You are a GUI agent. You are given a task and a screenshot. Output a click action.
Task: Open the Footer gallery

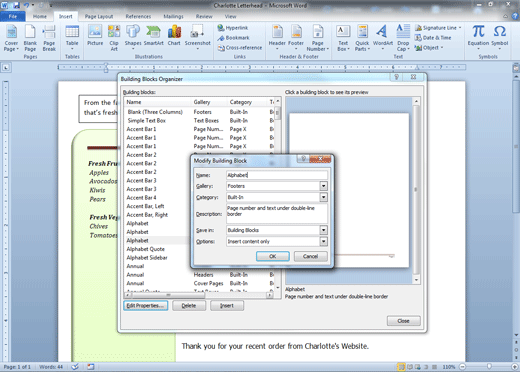tap(296, 38)
